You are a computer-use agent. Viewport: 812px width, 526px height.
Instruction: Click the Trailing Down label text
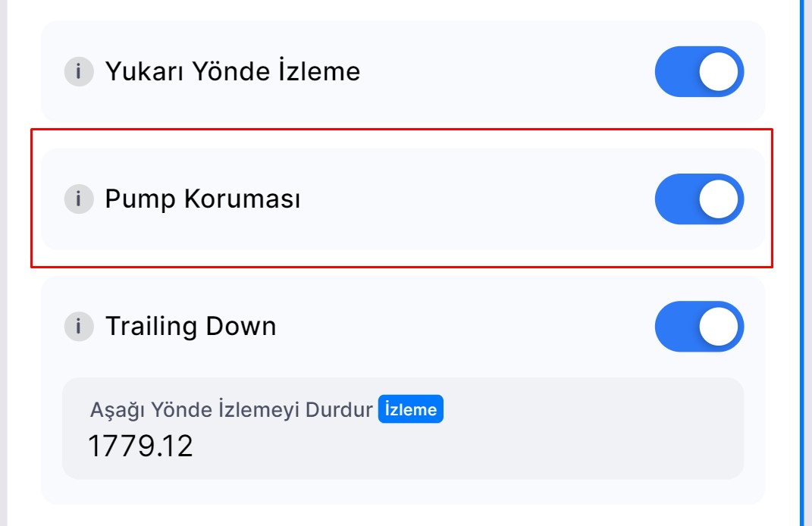[x=190, y=327]
